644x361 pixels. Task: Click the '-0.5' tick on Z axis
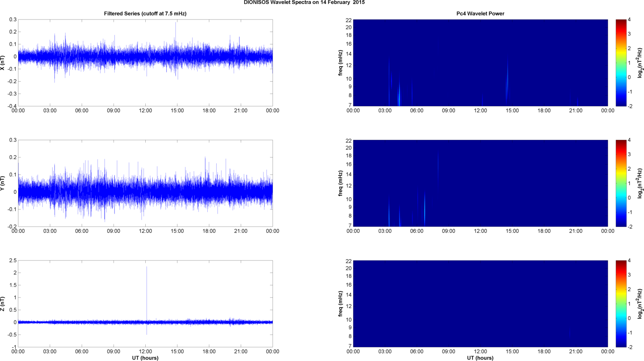tap(12, 335)
